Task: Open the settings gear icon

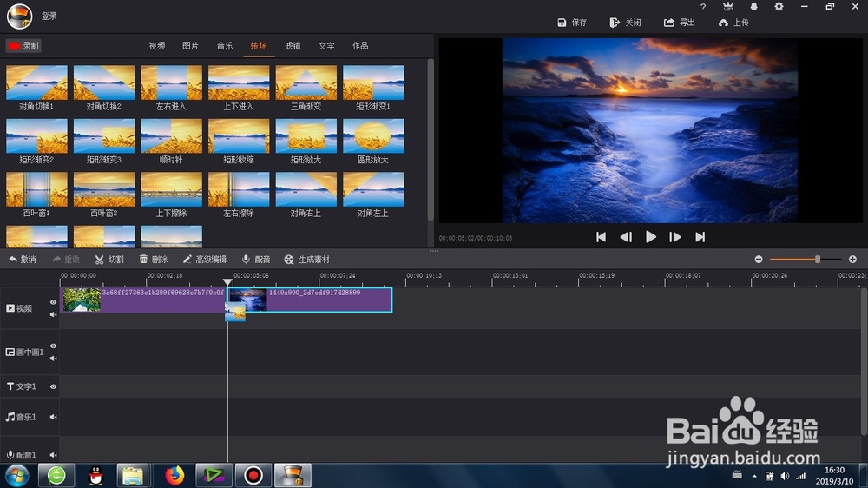Action: pos(779,7)
